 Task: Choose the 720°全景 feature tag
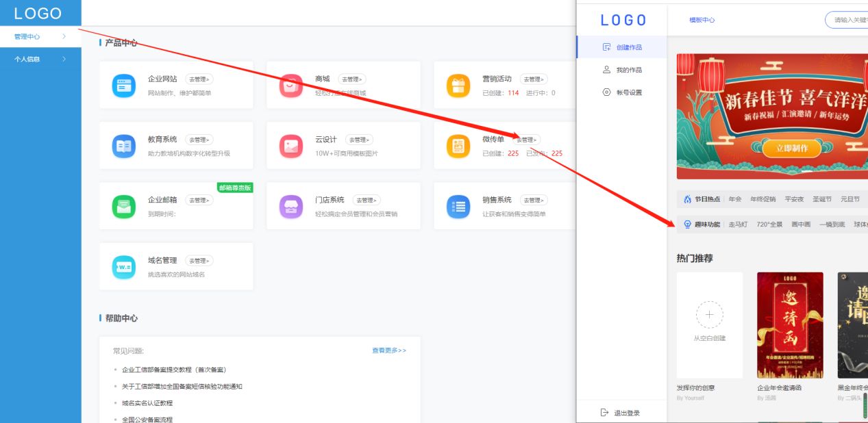tap(769, 224)
